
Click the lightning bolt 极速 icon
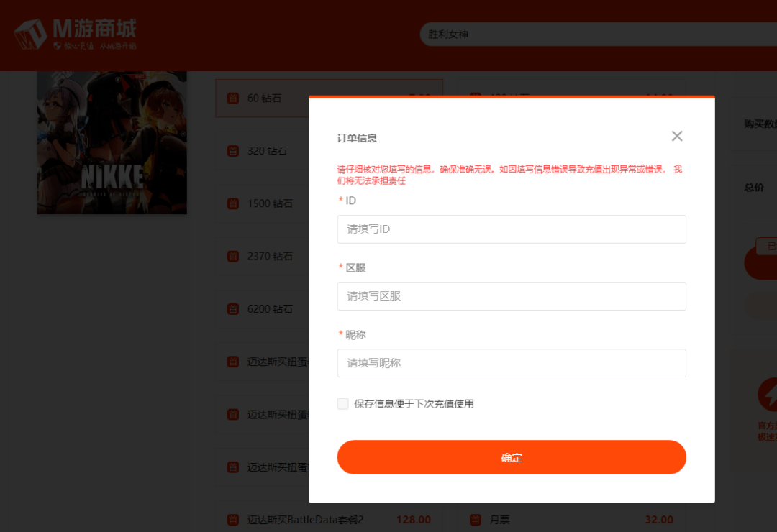coord(767,394)
